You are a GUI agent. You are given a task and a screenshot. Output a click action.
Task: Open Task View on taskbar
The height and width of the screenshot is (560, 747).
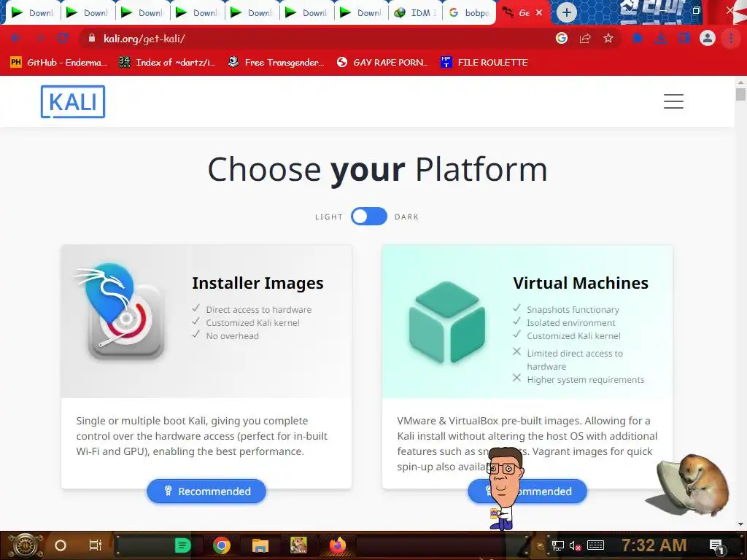[x=96, y=545]
